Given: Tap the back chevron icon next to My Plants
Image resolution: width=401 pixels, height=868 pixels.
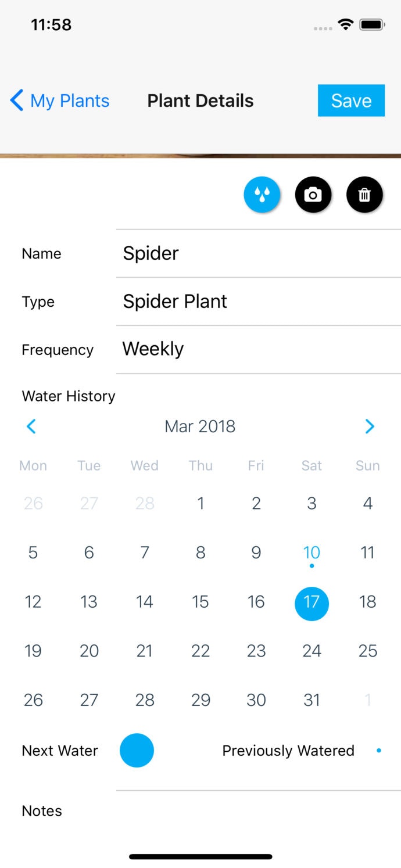Looking at the screenshot, I should 16,101.
